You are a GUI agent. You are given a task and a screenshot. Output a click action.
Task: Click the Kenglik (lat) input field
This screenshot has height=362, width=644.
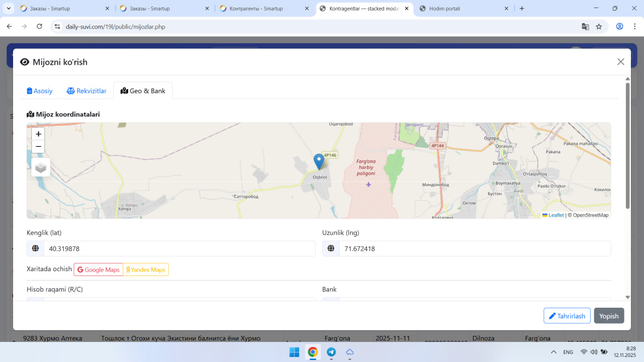[x=180, y=248]
